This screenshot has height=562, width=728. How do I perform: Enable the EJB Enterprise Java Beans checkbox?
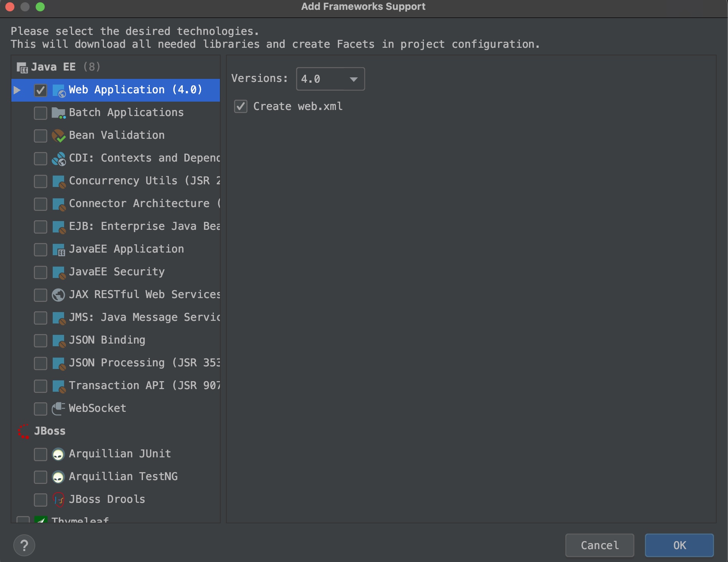click(41, 227)
